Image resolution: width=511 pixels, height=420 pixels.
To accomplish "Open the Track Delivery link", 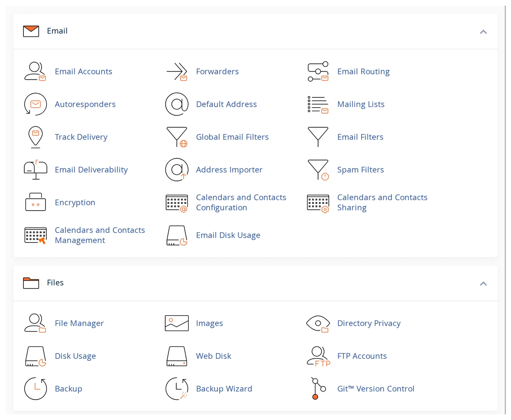I will point(81,137).
